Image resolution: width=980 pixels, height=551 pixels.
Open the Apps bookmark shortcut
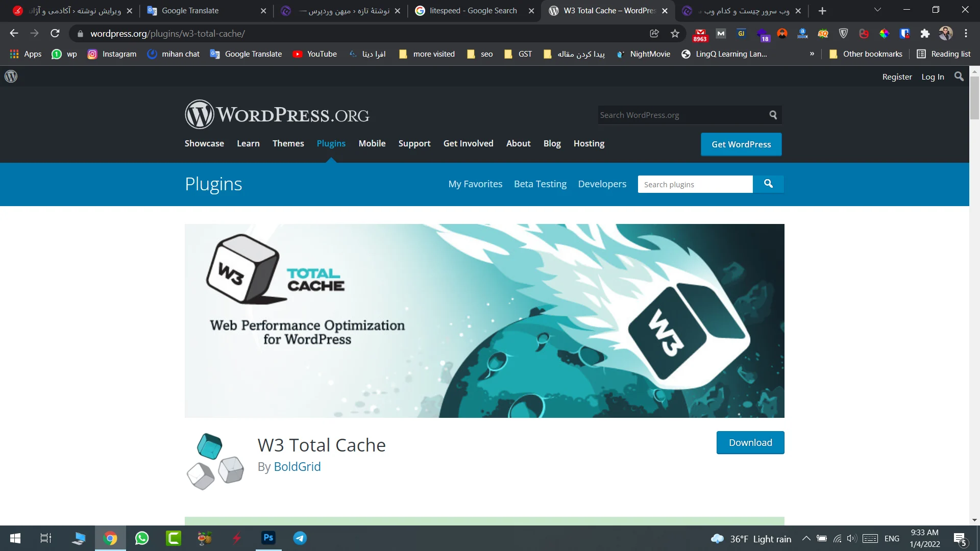coord(26,54)
